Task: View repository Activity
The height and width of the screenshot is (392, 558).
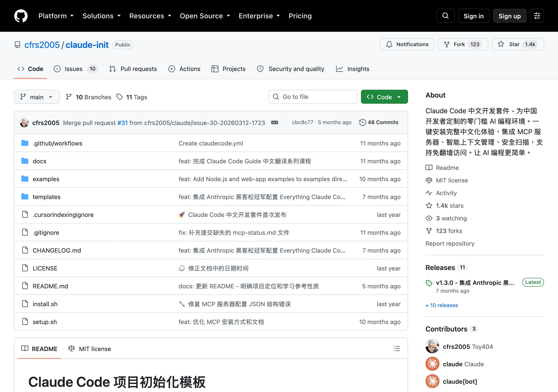Action: (x=441, y=193)
